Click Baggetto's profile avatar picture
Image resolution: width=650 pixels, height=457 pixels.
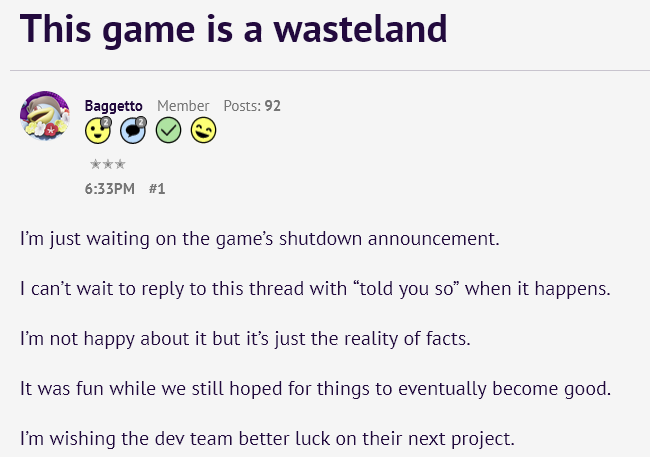[x=45, y=117]
